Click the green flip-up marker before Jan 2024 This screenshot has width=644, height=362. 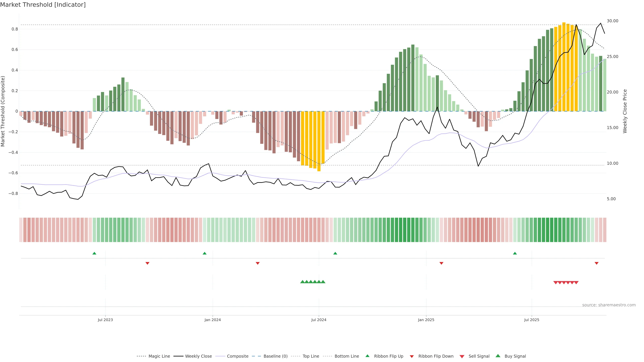(204, 253)
